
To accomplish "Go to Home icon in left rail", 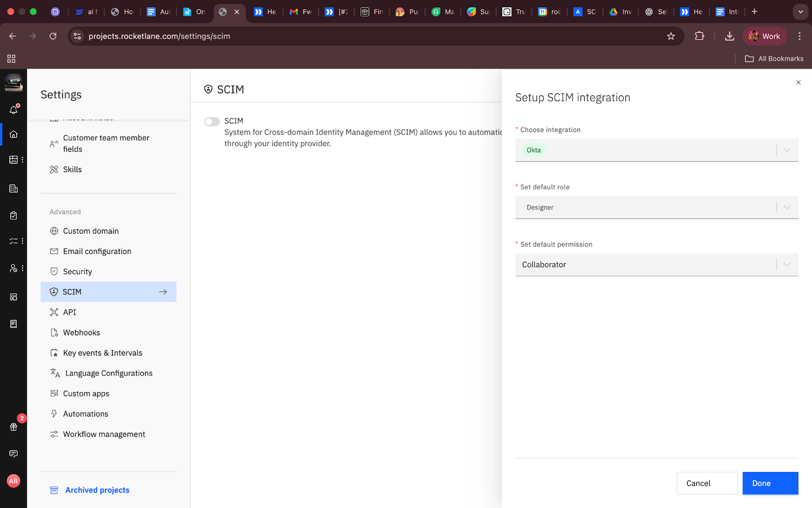I will (x=14, y=134).
